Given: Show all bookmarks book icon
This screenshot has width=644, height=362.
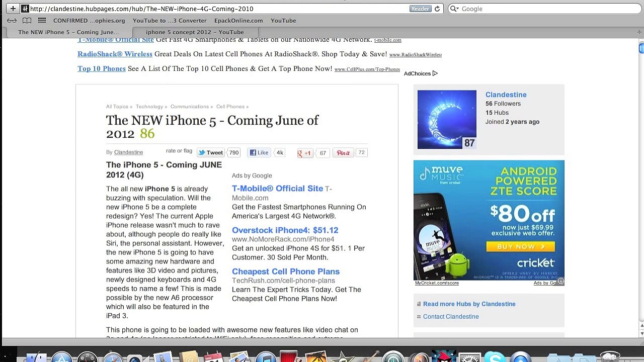Looking at the screenshot, I should pyautogui.click(x=27, y=21).
